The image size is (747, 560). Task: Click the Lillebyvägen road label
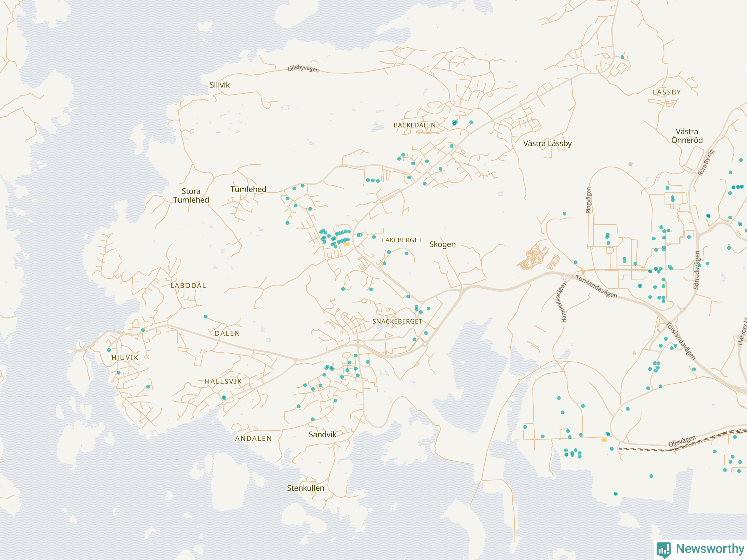(303, 69)
